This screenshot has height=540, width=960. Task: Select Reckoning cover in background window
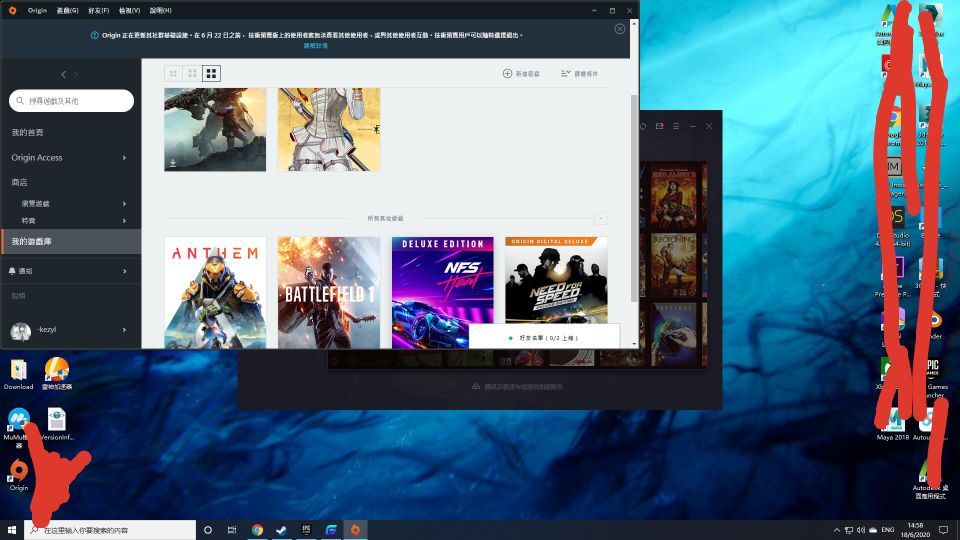tap(673, 264)
